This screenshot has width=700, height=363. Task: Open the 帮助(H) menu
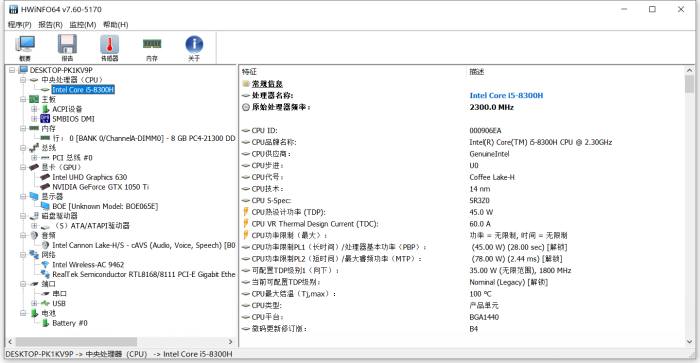pos(116,25)
